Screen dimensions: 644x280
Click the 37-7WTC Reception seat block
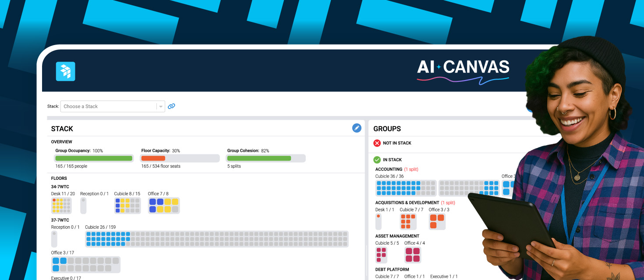(54, 239)
